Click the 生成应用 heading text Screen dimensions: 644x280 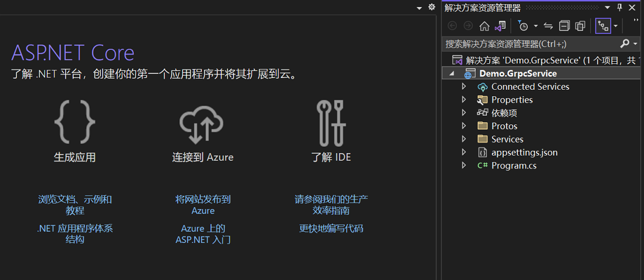point(74,157)
